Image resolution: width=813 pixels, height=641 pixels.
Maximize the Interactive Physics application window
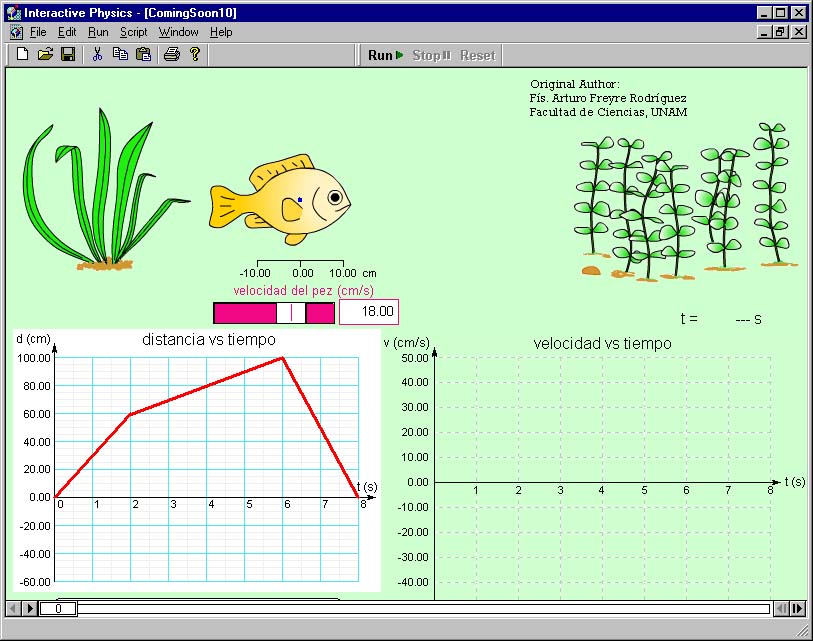781,12
